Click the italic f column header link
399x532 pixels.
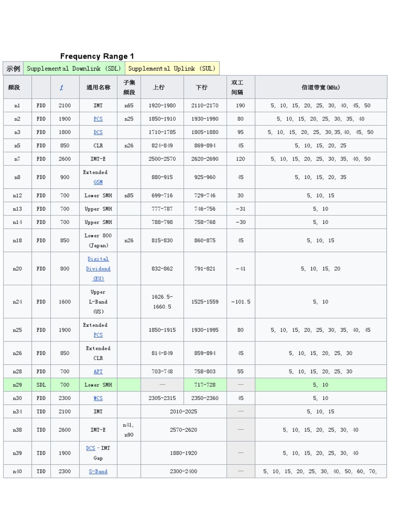[62, 87]
